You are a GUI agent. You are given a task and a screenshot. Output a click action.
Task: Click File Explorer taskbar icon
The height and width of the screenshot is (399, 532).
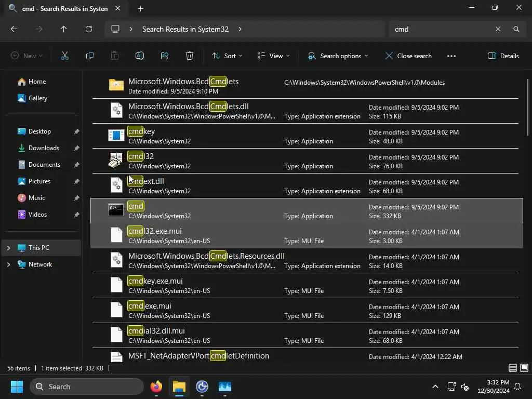tap(179, 387)
